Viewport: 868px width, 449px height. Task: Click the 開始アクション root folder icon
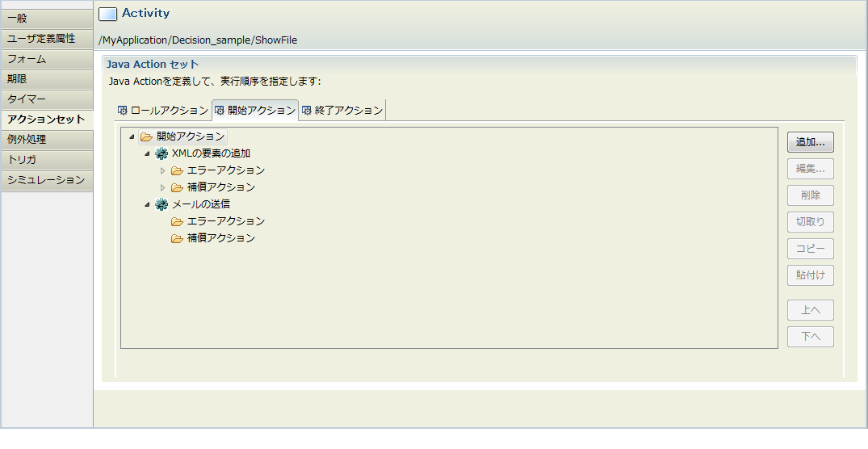[x=146, y=136]
